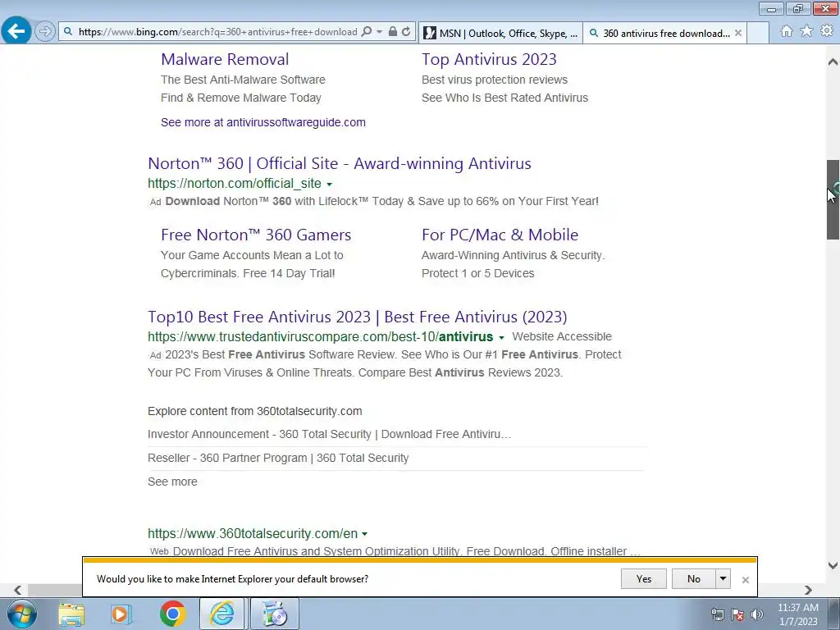Open Favorites with the star icon
Viewport: 840px width, 630px height.
click(x=806, y=31)
